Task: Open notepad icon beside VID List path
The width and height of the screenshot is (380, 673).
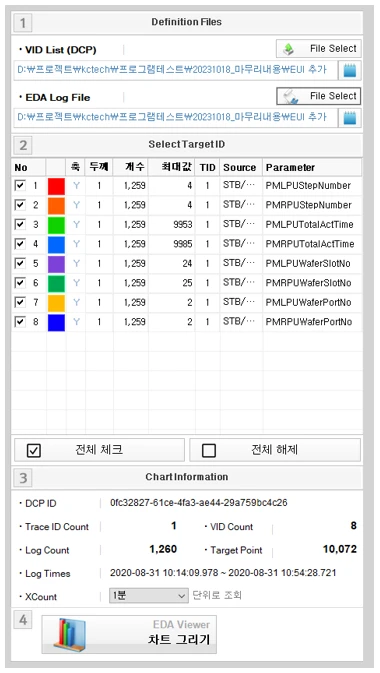Action: click(x=350, y=70)
